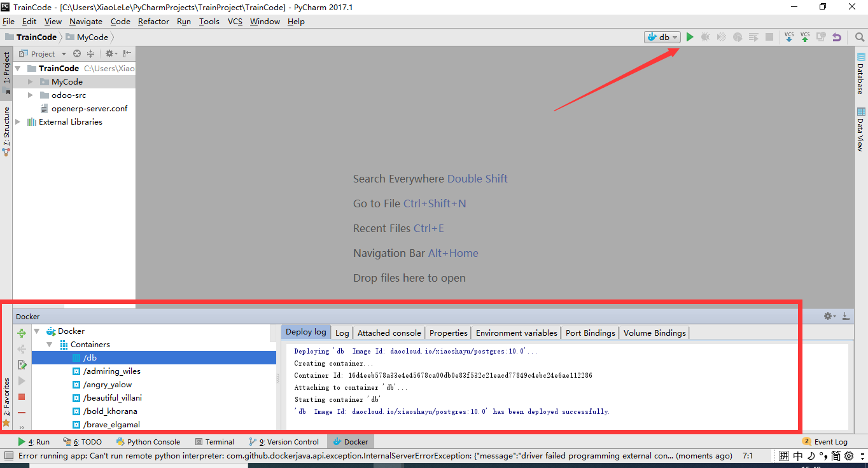
Task: Click Collapse All icon in Project panel
Action: coord(90,54)
